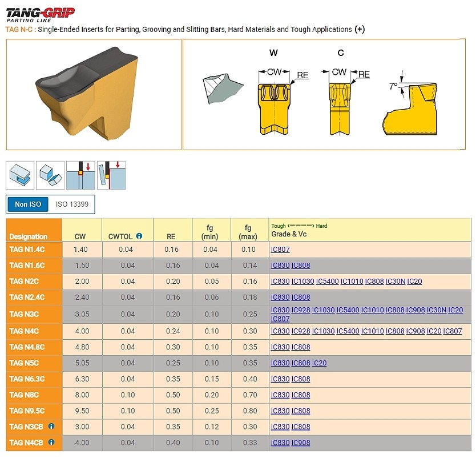Open IC20 link in TAG N5C row
Screen dimensions: 476x458
pyautogui.click(x=320, y=363)
